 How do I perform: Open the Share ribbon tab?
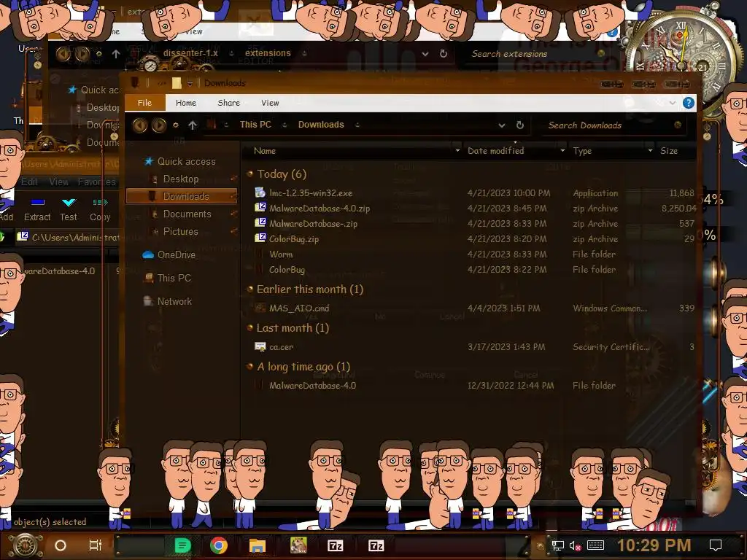228,103
